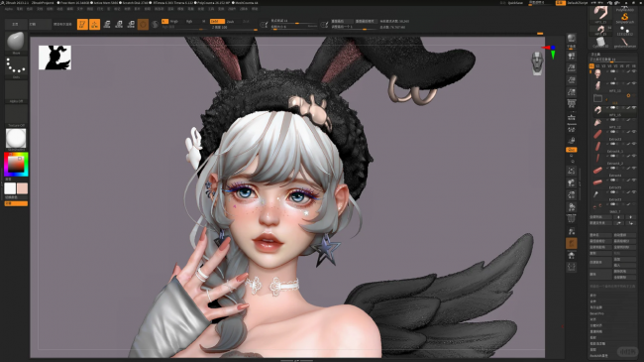Expand the folder subtool row
The height and width of the screenshot is (362, 644).
pos(598,98)
